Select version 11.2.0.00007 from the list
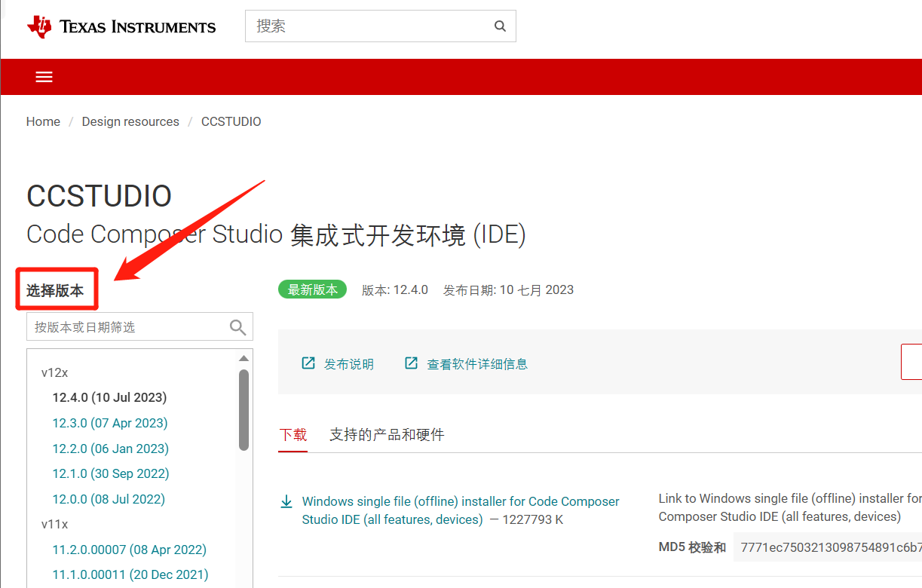The width and height of the screenshot is (922, 588). click(x=129, y=550)
